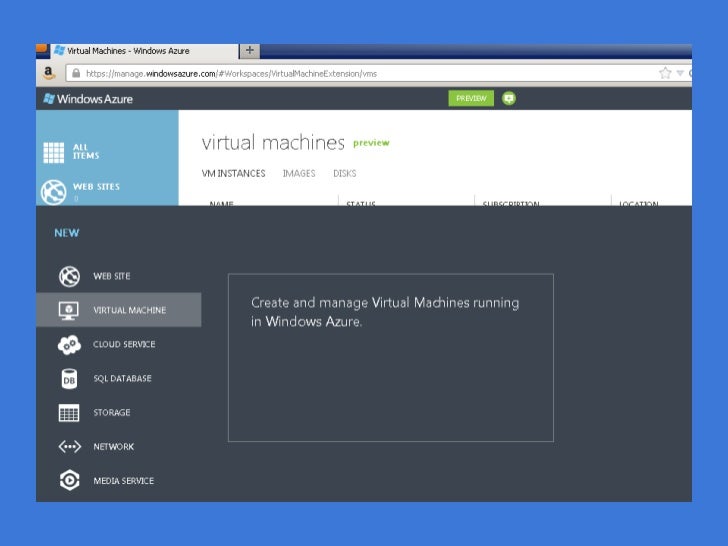Click the green preview label beside title
728x546 pixels.
(x=371, y=143)
